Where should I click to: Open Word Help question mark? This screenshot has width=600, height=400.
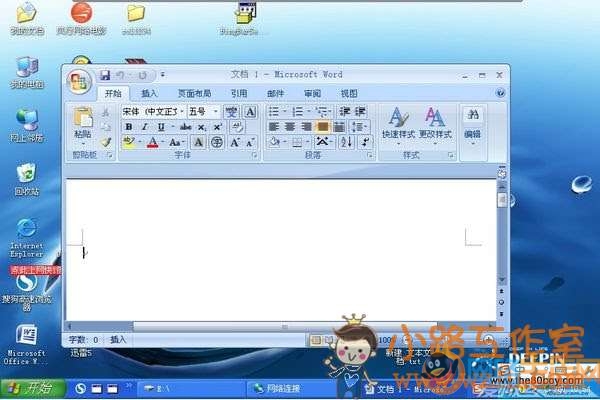coord(500,93)
